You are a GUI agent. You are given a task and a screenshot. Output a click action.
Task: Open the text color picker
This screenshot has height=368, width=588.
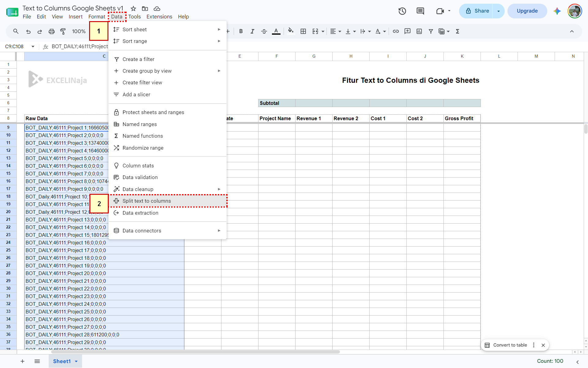click(276, 31)
